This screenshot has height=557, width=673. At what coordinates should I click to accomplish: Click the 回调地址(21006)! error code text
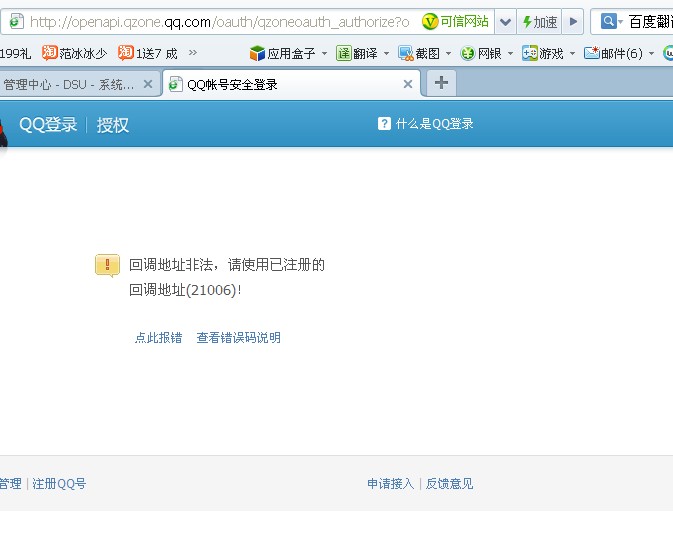click(185, 290)
